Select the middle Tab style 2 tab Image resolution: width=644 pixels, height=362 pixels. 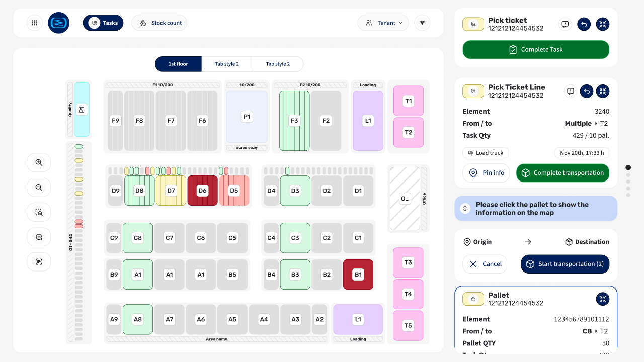227,64
